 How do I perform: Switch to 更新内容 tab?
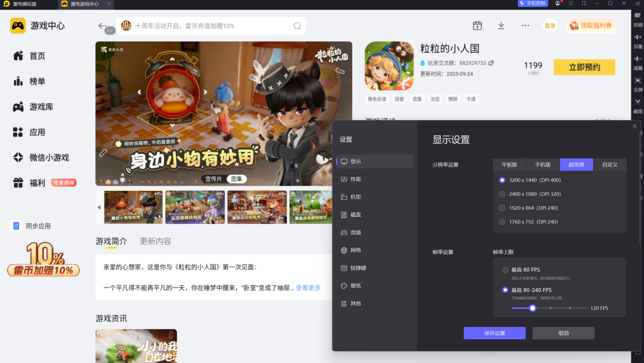tap(156, 241)
